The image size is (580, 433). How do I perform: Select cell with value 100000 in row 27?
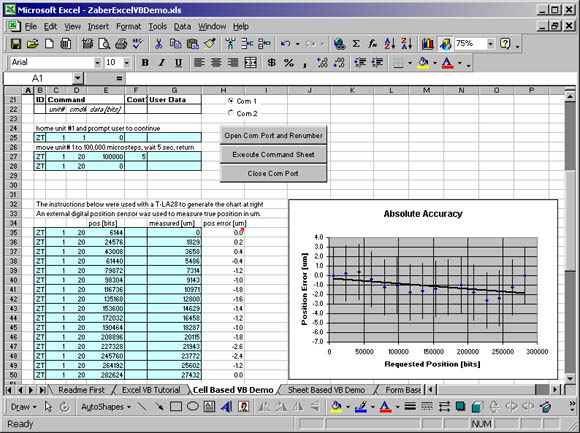point(105,156)
